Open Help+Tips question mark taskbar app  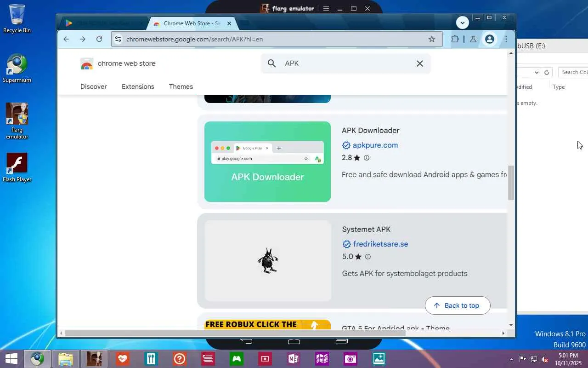[180, 359]
